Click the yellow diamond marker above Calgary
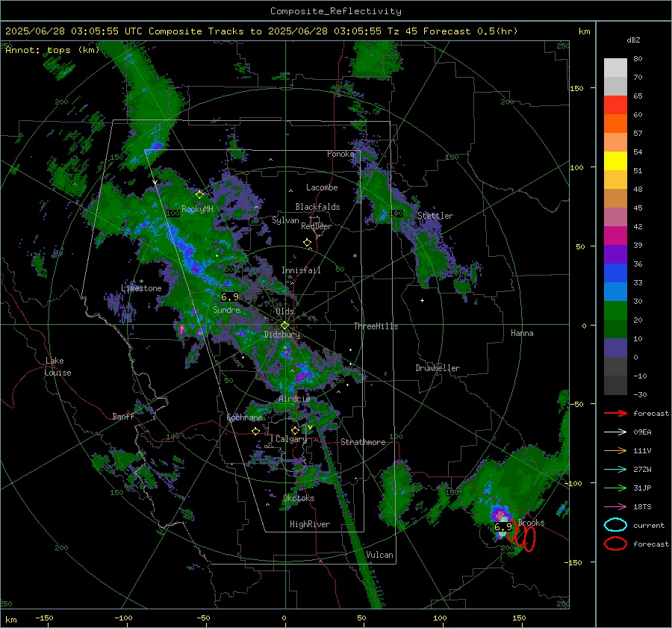 coord(295,430)
